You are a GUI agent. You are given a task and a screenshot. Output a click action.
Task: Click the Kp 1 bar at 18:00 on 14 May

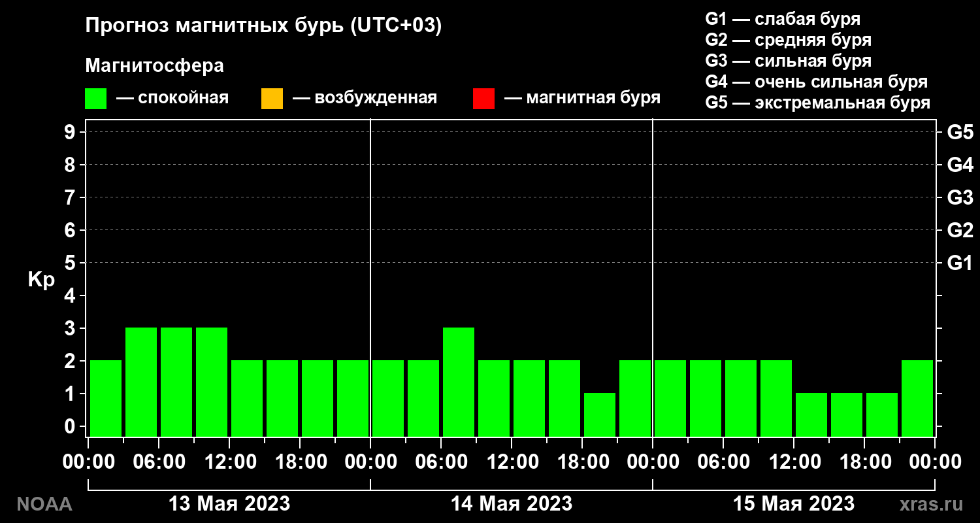(600, 414)
